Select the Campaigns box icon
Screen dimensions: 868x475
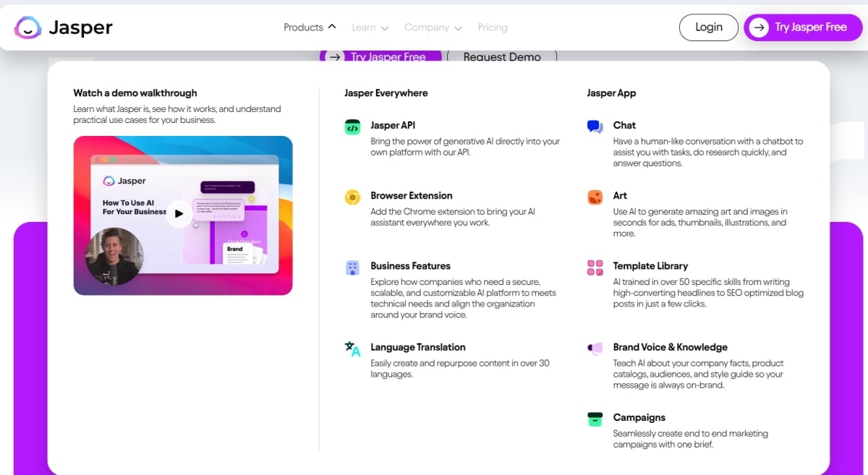tap(595, 419)
